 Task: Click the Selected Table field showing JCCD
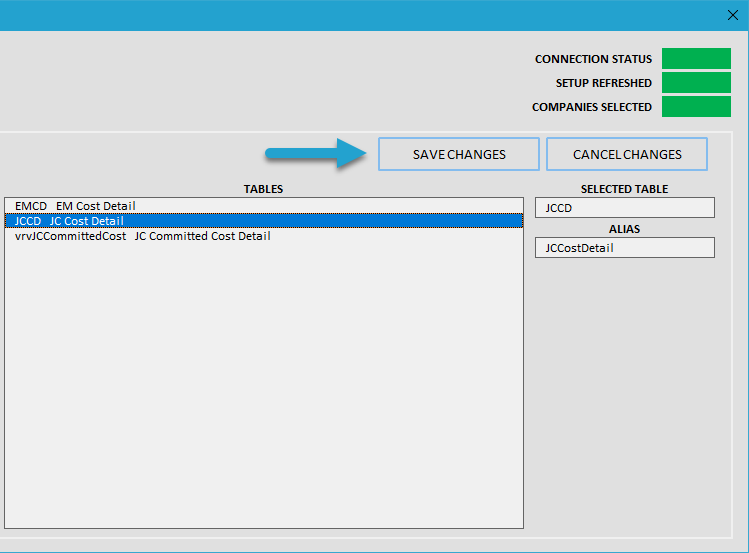pos(625,208)
